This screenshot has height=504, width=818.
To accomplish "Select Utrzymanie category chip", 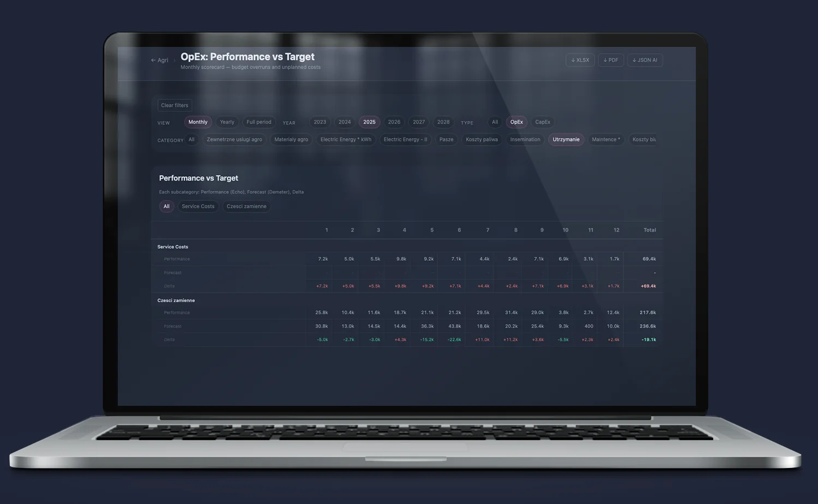I will click(x=566, y=140).
